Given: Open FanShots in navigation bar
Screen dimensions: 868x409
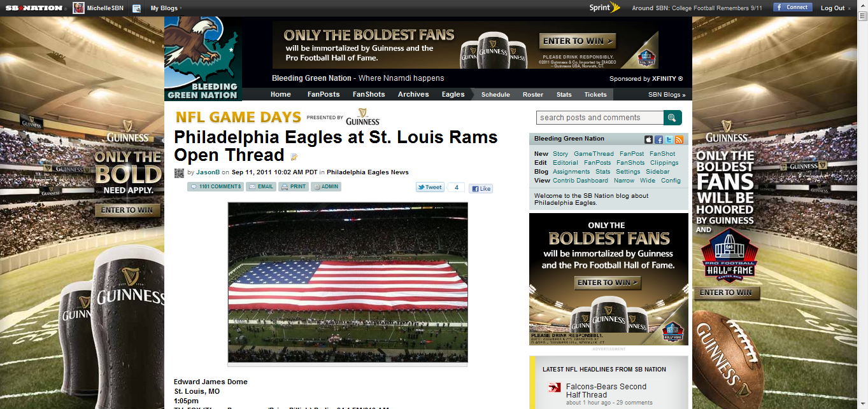Looking at the screenshot, I should (x=369, y=94).
